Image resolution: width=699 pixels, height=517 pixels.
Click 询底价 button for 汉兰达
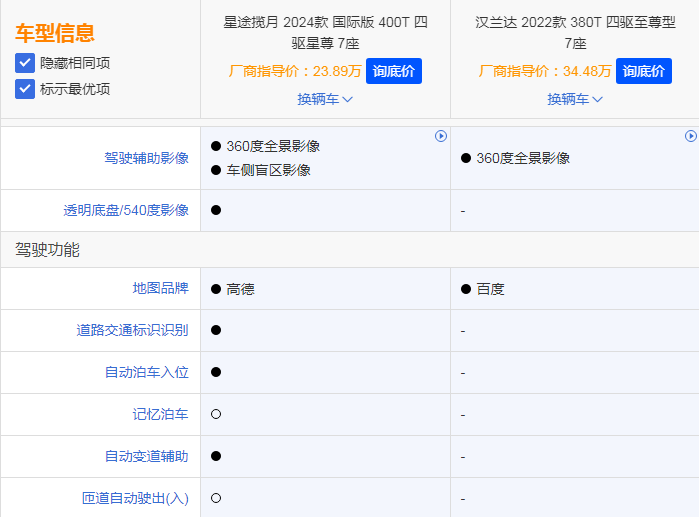tap(644, 71)
